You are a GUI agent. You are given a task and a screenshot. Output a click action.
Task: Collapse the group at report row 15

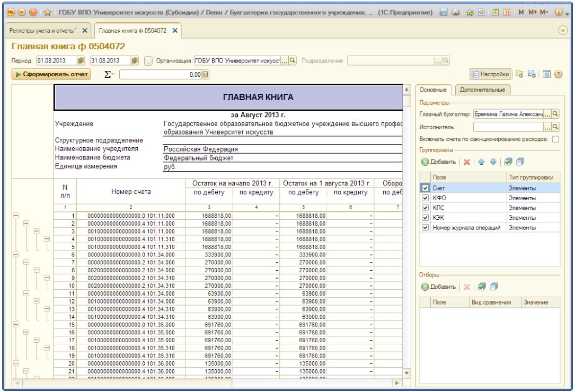pyautogui.click(x=16, y=325)
